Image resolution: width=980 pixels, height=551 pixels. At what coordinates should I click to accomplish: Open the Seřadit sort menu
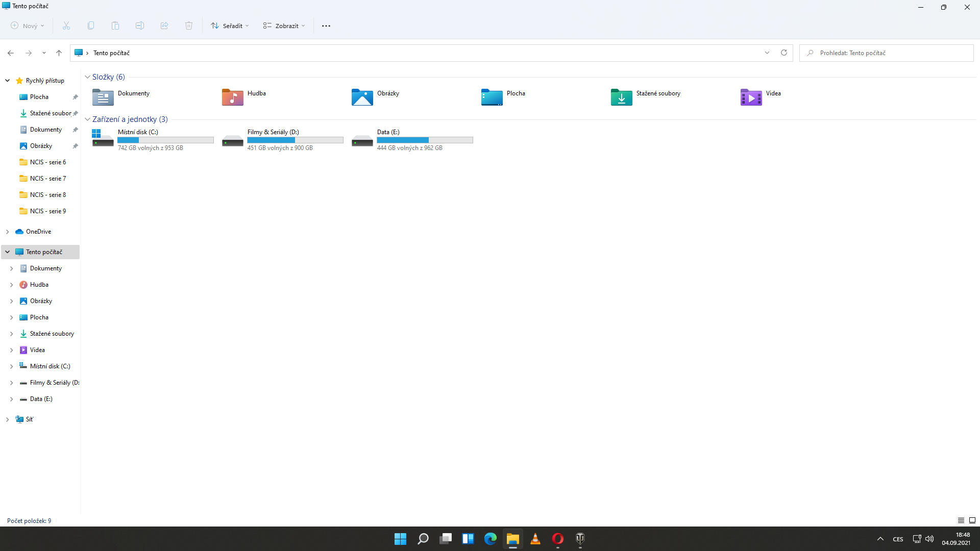230,26
